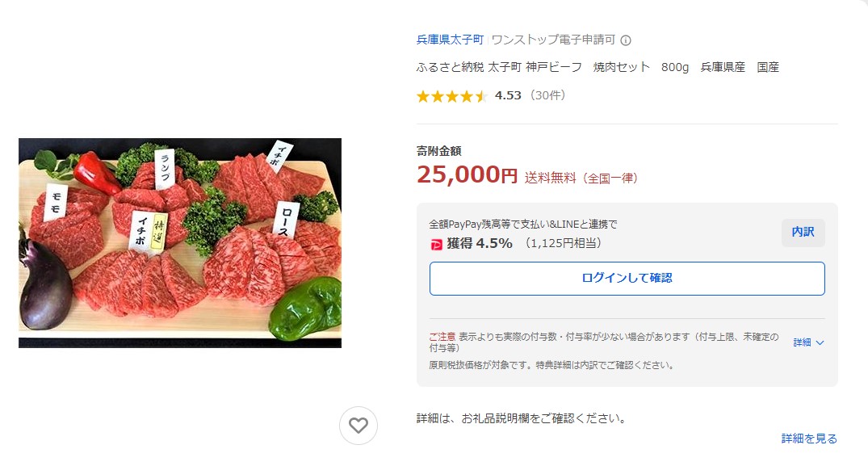The width and height of the screenshot is (868, 466).
Task: Click the 寄附金額 heading
Action: point(438,151)
